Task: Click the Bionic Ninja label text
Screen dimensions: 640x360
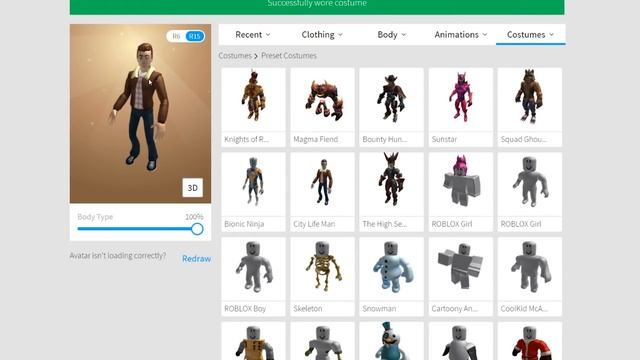Action: tap(244, 224)
